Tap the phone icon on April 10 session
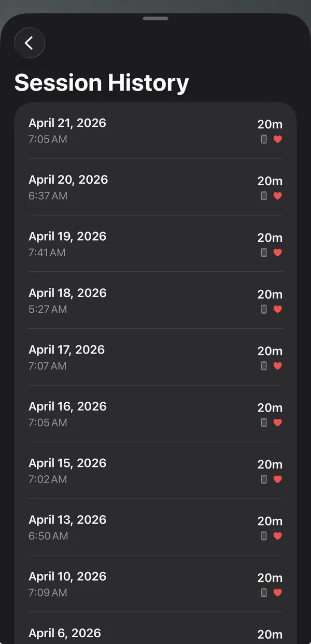This screenshot has height=644, width=311. click(264, 593)
